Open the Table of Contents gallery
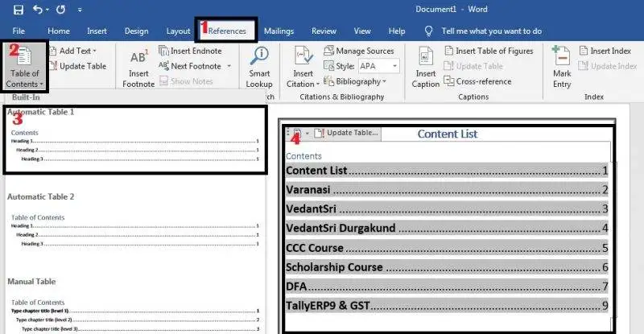Screen dimensions: 644x334 pos(24,67)
